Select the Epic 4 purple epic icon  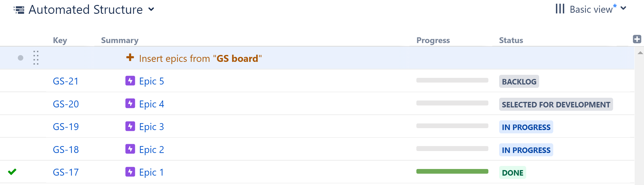(x=130, y=104)
